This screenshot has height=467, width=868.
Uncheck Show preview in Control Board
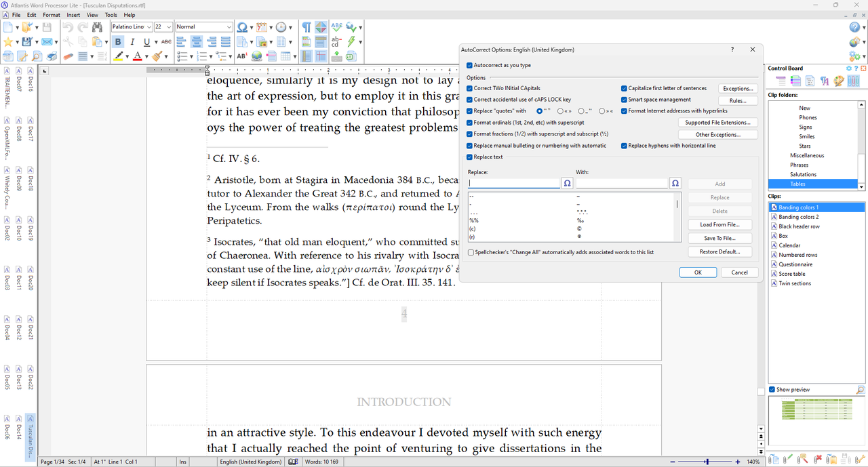coord(772,390)
